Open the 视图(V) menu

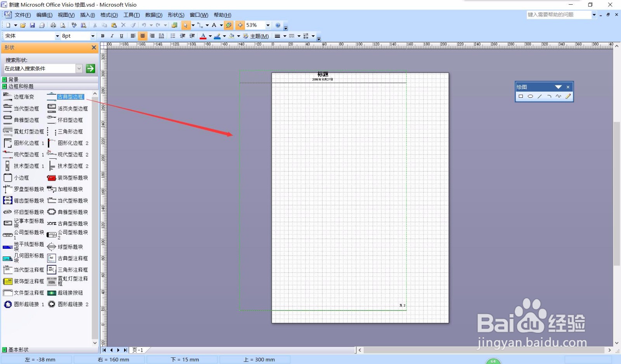(66, 15)
